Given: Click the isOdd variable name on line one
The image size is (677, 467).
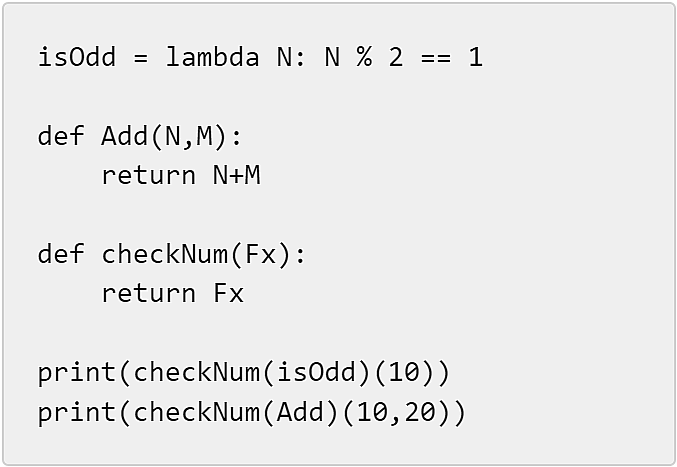Looking at the screenshot, I should click(x=77, y=57).
